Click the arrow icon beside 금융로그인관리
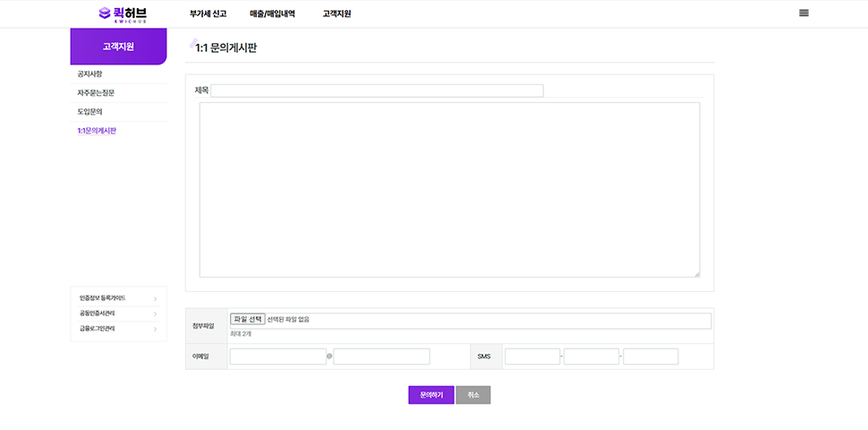 155,329
